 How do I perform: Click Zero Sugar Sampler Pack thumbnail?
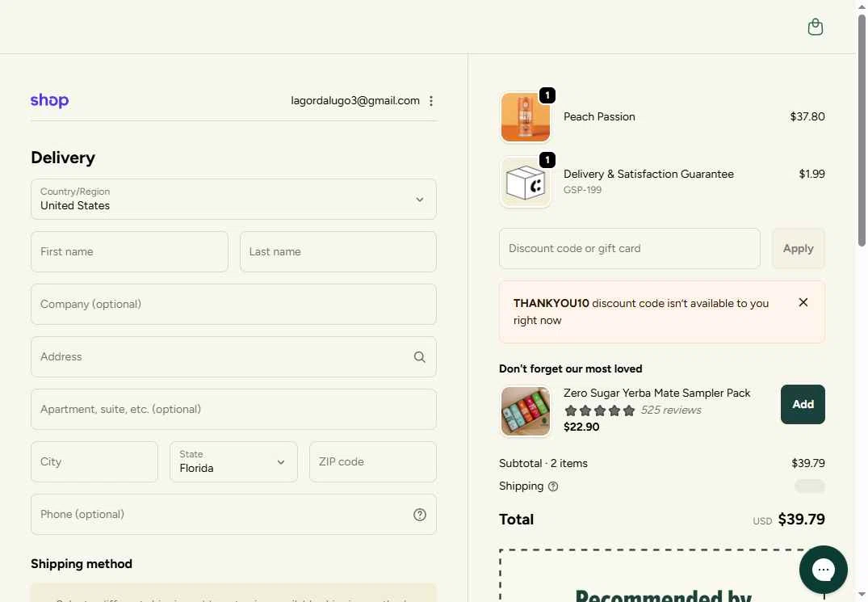tap(526, 411)
